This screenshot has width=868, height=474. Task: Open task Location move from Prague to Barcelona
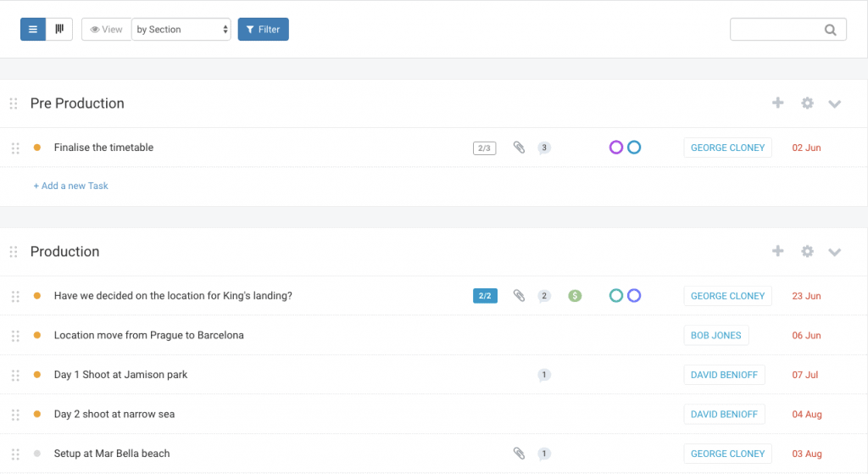click(x=148, y=335)
